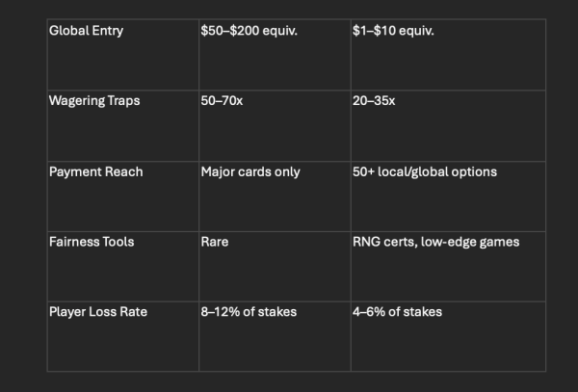Select the 8–12% of stakes cell
This screenshot has width=578, height=392.
(x=275, y=336)
